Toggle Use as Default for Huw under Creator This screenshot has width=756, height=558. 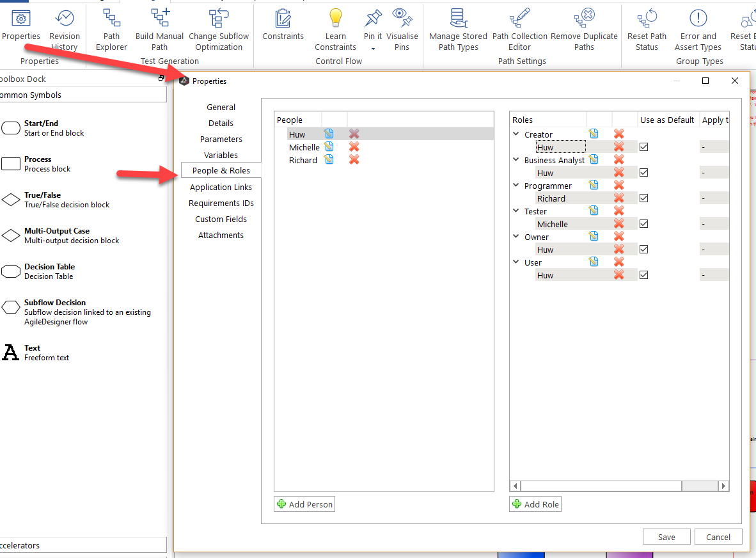(x=643, y=147)
